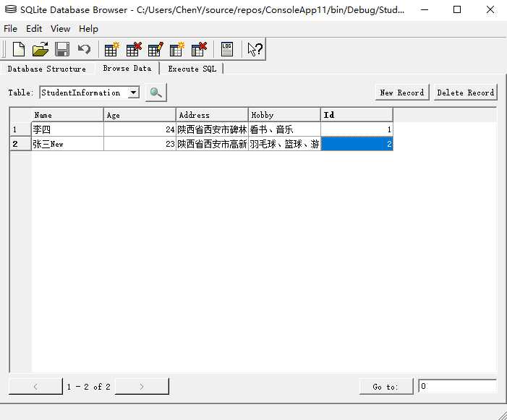Click the Hobby column header
The width and height of the screenshot is (507, 420).
pyautogui.click(x=284, y=115)
